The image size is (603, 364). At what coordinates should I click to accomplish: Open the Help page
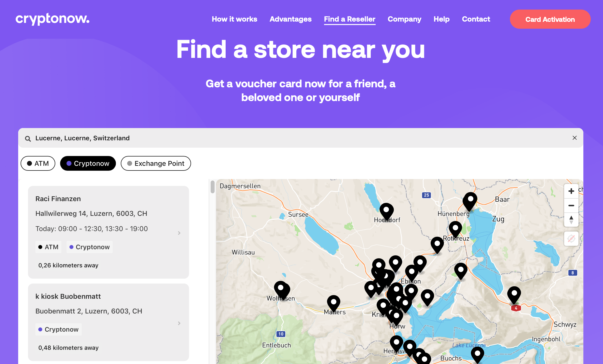[x=441, y=19]
